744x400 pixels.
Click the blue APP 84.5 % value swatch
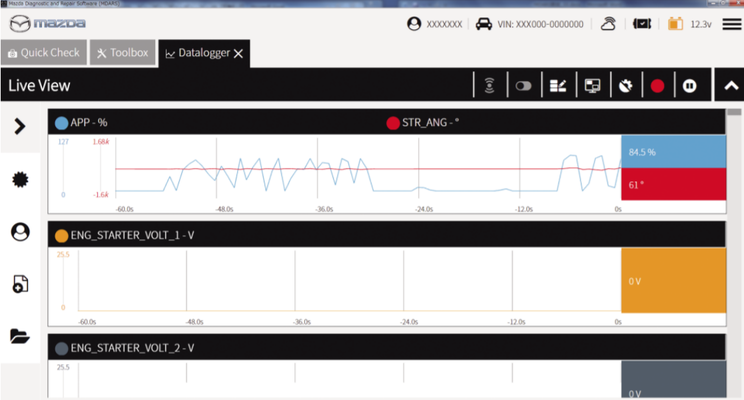pyautogui.click(x=672, y=152)
